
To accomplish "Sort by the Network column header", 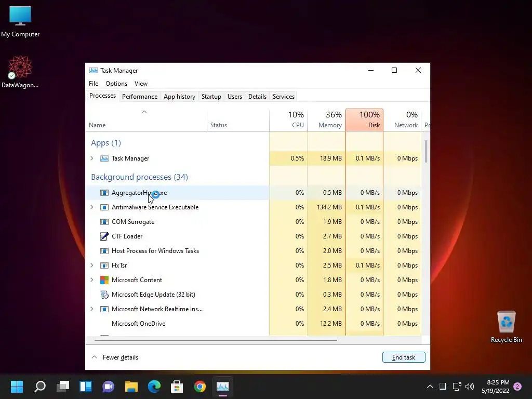I will [403, 120].
